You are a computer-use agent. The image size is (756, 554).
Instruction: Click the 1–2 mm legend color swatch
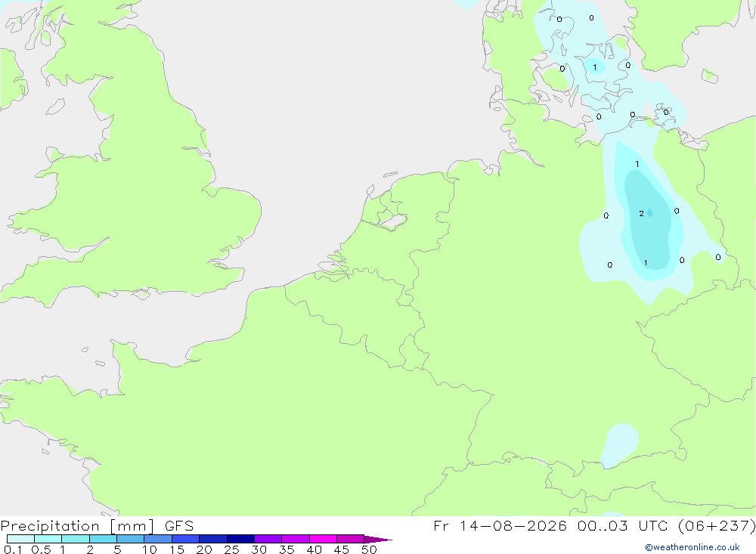[x=76, y=539]
